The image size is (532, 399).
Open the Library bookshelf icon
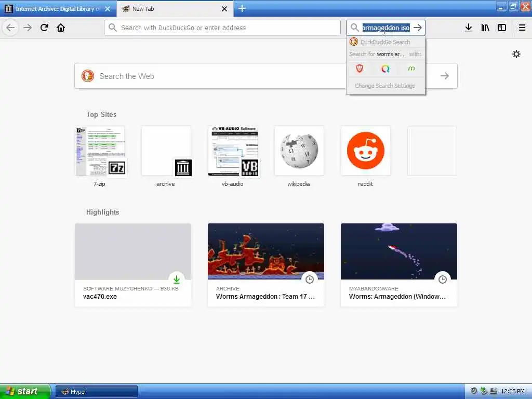[485, 28]
